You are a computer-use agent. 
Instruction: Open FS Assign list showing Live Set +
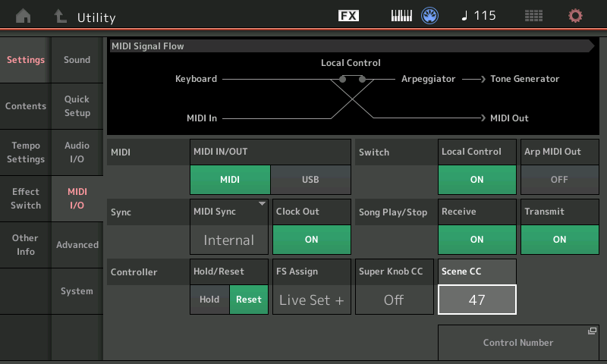311,300
